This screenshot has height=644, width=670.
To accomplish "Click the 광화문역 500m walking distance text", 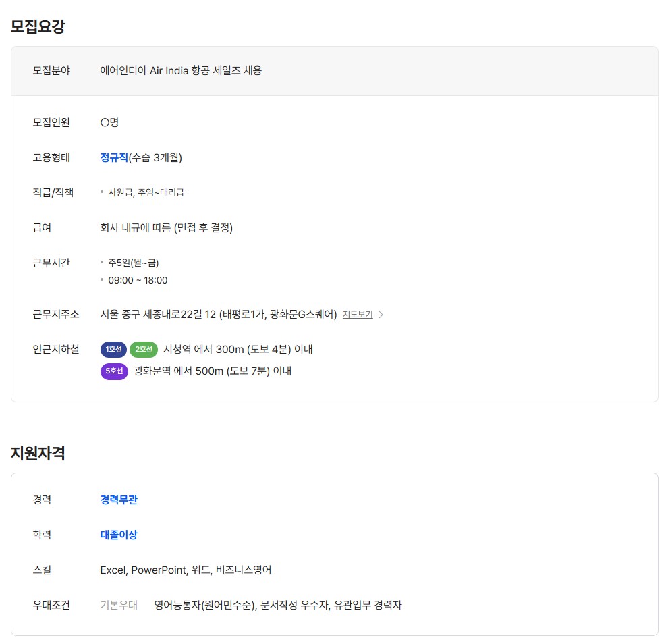I will point(213,371).
